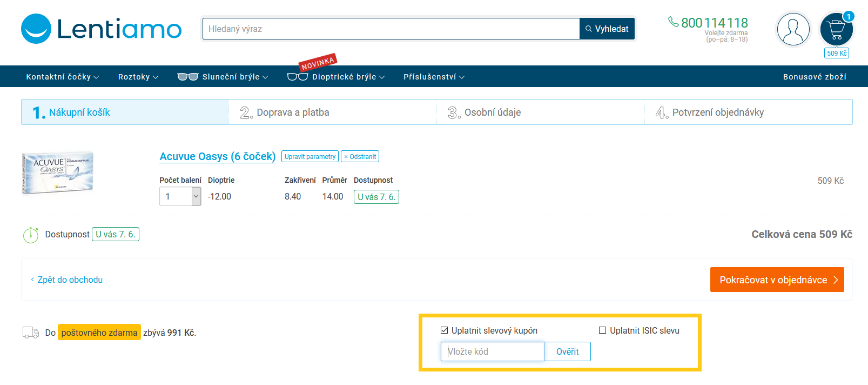
Task: Open Bonusové zboží menu item
Action: tap(815, 77)
